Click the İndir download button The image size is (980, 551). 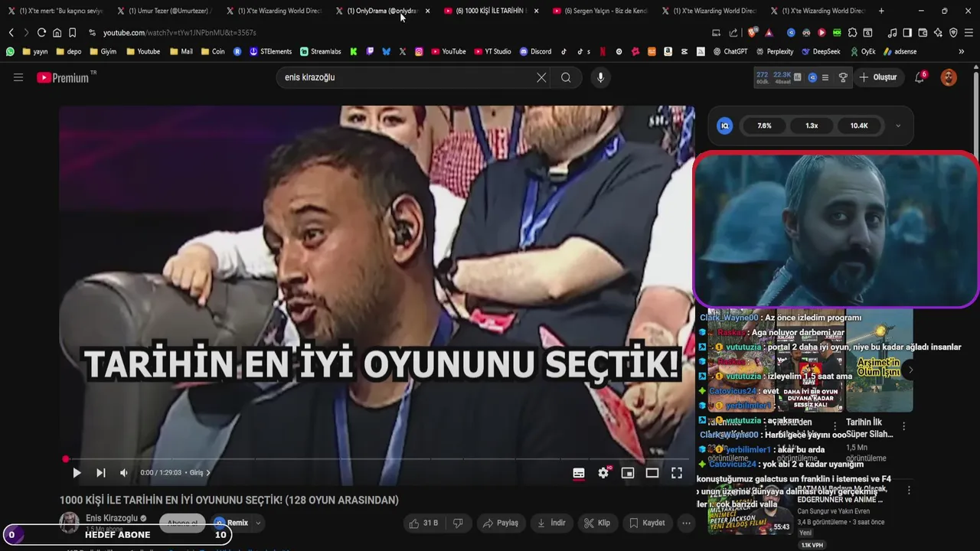pos(551,523)
